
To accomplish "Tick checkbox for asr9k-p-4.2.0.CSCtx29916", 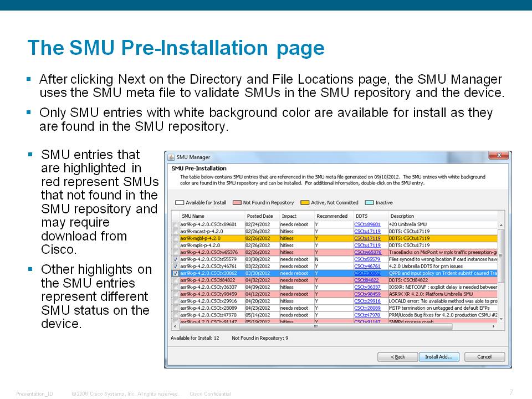I will click(x=176, y=301).
